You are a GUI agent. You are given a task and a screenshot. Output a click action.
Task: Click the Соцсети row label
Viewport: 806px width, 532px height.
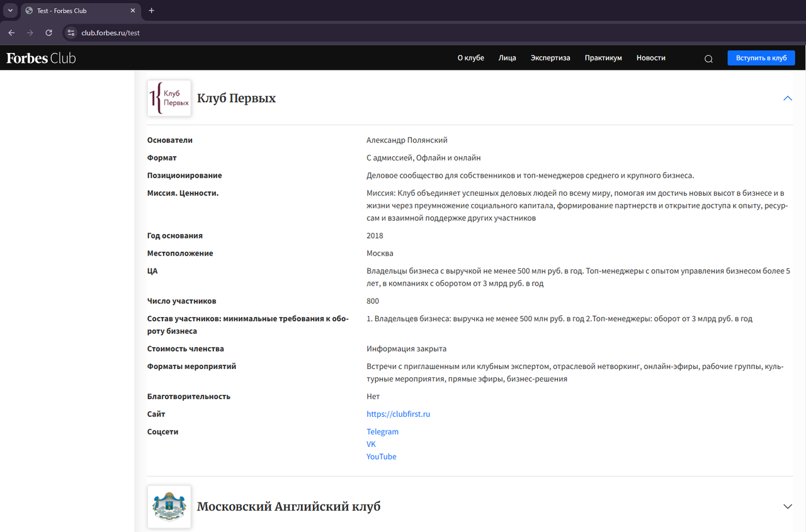(163, 432)
